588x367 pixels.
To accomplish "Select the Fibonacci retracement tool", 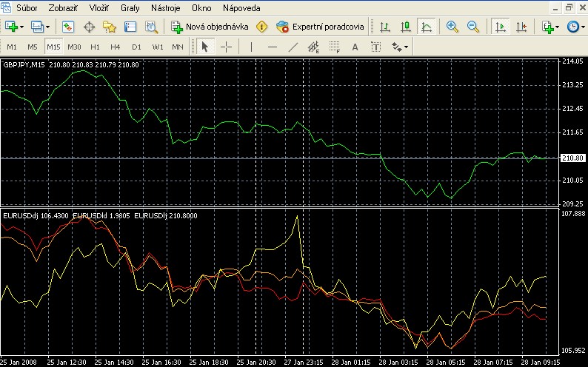I will [334, 47].
